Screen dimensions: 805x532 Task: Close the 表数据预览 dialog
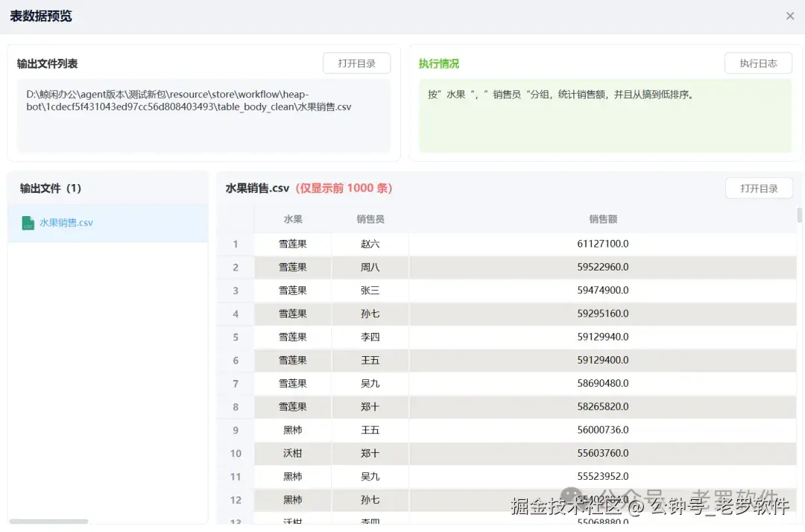(x=789, y=16)
